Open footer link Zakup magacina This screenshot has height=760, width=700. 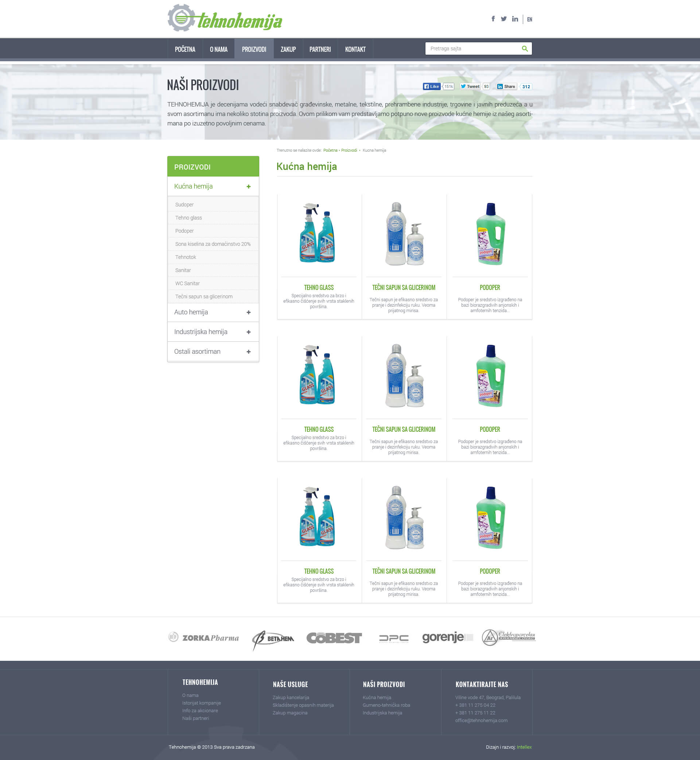(290, 713)
